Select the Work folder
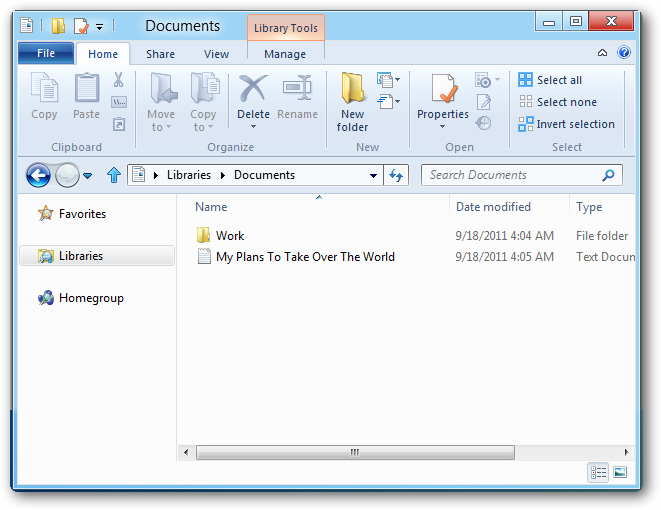This screenshot has width=661, height=510. [220, 235]
